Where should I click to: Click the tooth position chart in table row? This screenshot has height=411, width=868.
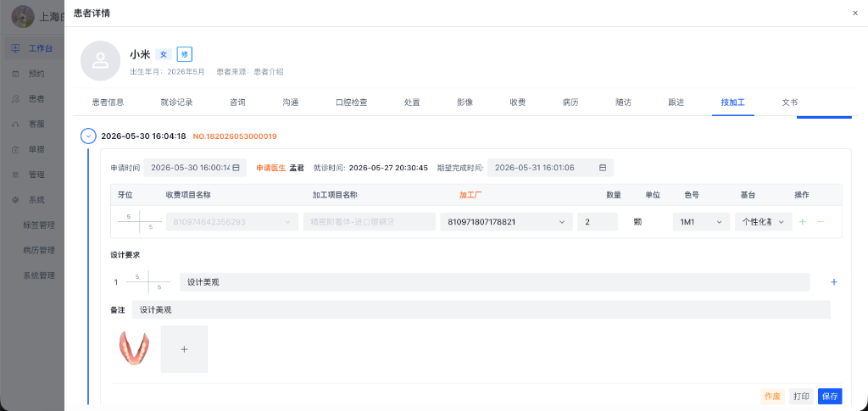tap(140, 222)
